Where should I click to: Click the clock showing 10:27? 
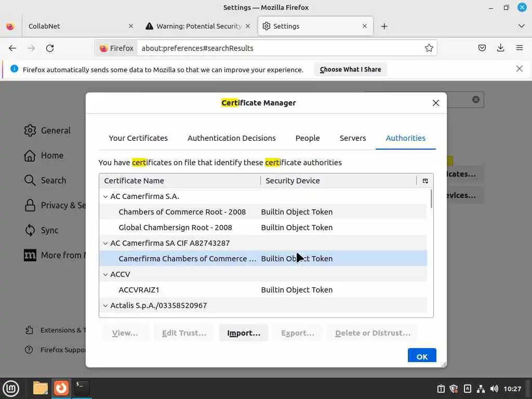[x=512, y=389]
